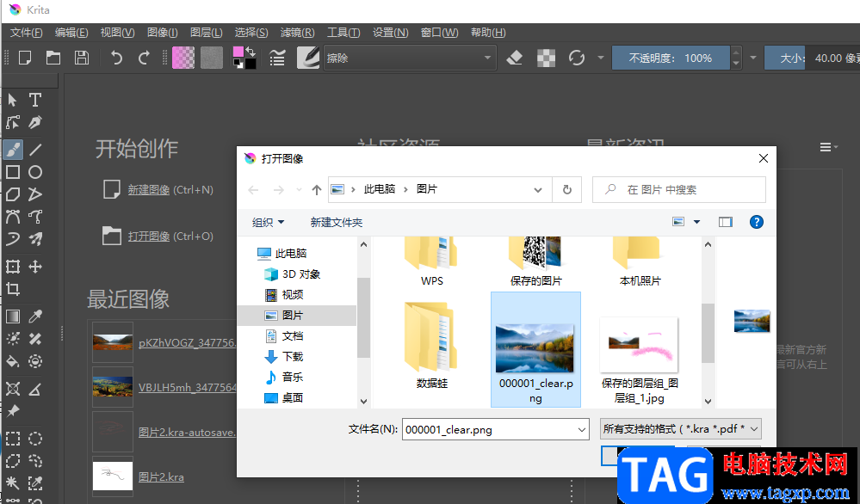Select the Rectangle tool
The width and height of the screenshot is (860, 504).
click(13, 172)
